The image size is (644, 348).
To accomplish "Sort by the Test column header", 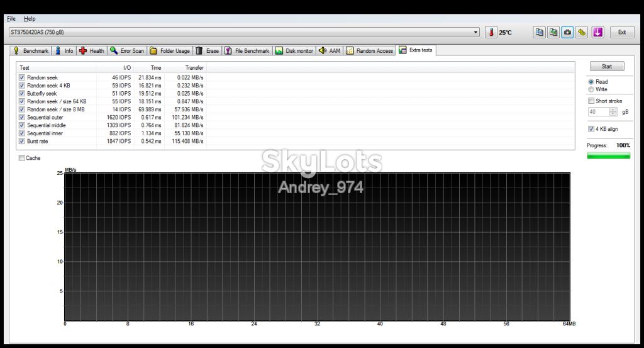I will [x=56, y=68].
